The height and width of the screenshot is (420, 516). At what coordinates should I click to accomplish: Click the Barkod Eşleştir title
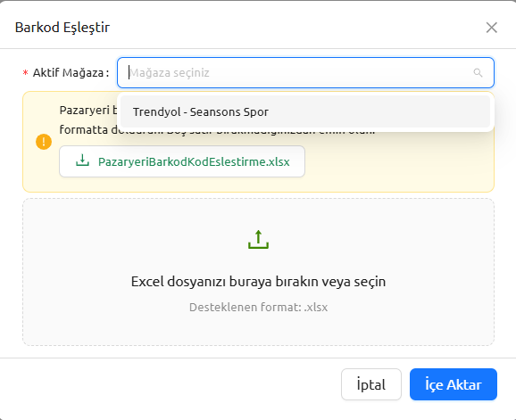[62, 28]
